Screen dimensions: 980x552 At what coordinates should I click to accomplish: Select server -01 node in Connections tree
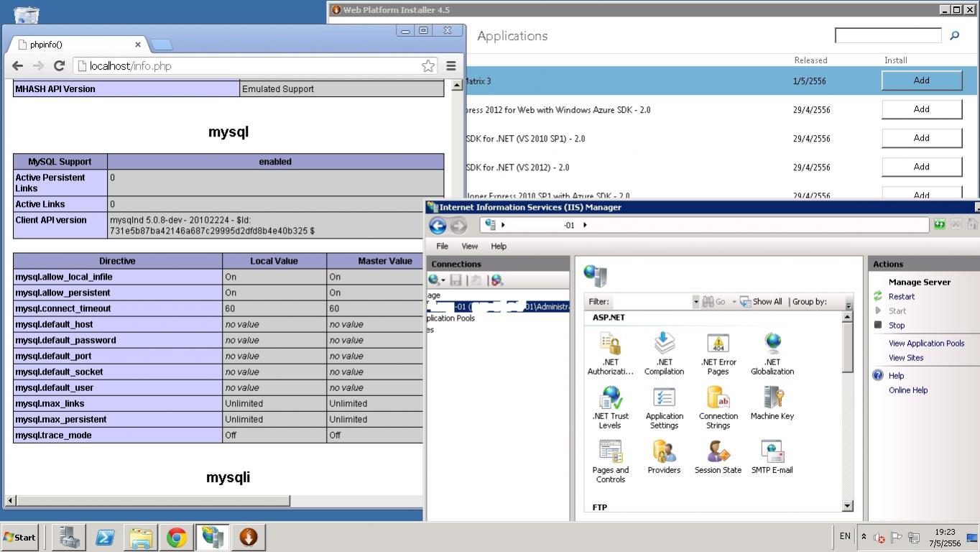click(498, 307)
